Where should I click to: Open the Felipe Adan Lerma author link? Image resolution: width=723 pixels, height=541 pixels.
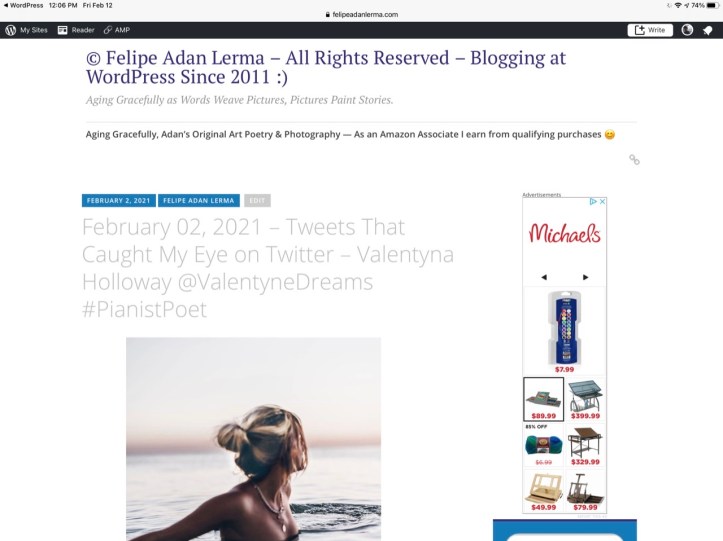(x=199, y=201)
